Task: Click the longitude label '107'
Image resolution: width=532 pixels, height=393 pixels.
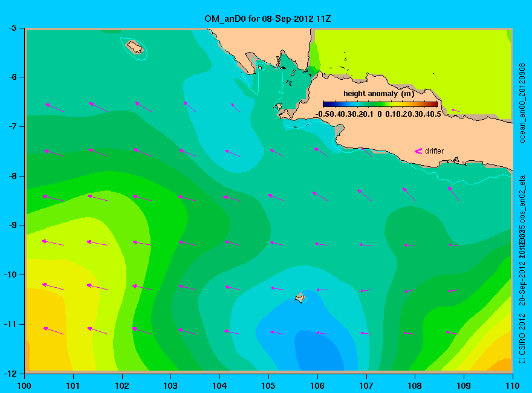Action: tap(366, 386)
